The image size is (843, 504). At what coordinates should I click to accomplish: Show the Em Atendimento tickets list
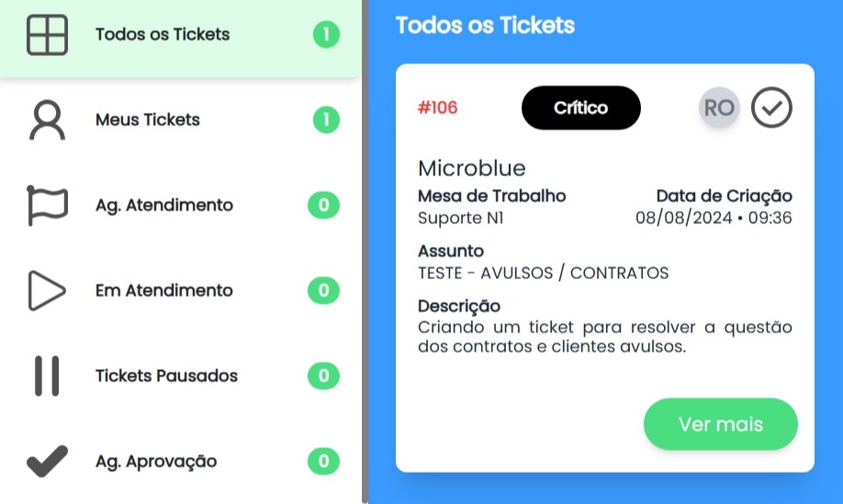pyautogui.click(x=164, y=290)
